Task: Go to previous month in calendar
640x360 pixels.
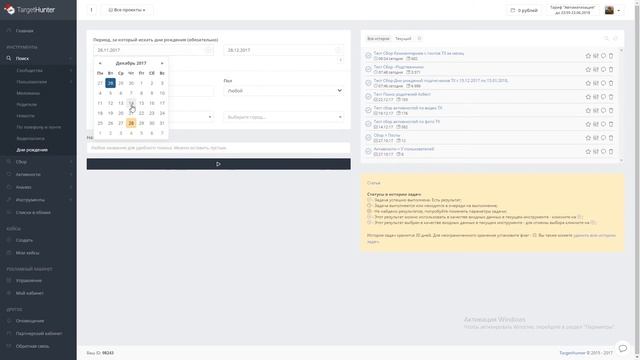Action: (x=100, y=63)
